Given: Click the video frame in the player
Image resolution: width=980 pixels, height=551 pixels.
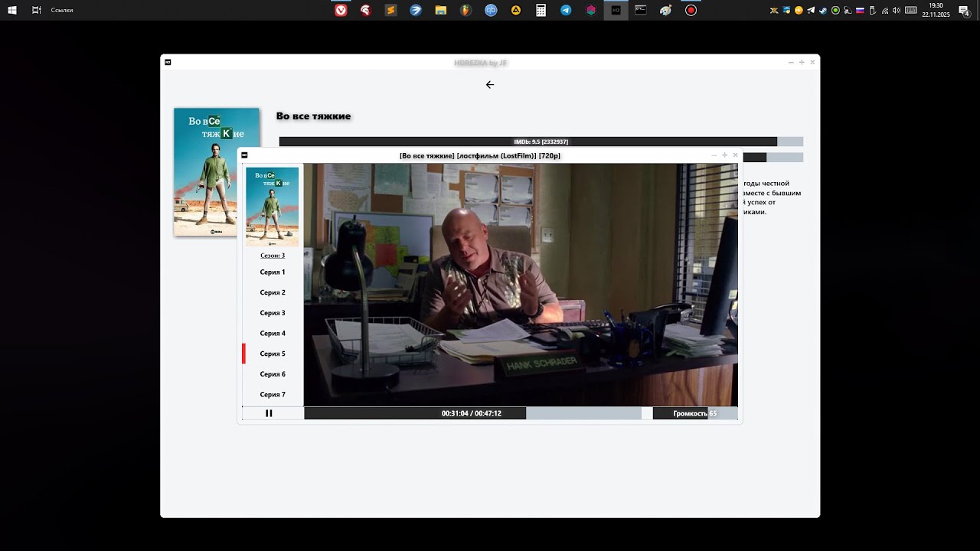Looking at the screenshot, I should click(521, 285).
